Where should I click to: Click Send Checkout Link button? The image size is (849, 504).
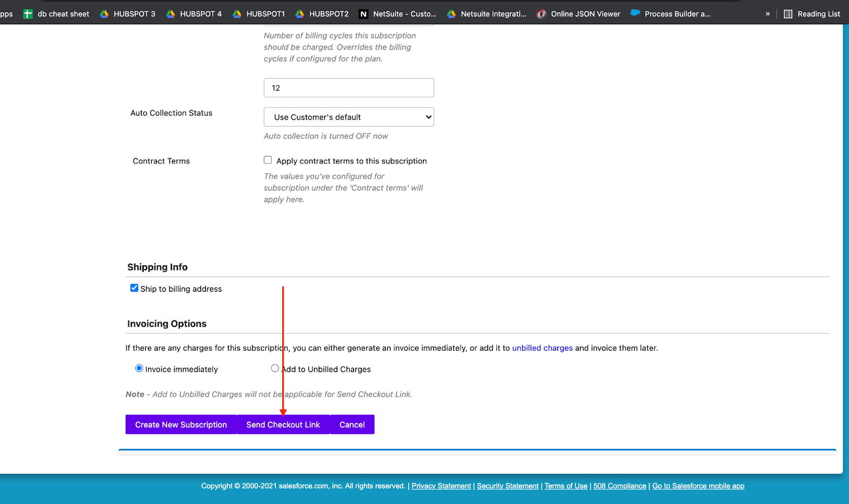[x=283, y=424]
